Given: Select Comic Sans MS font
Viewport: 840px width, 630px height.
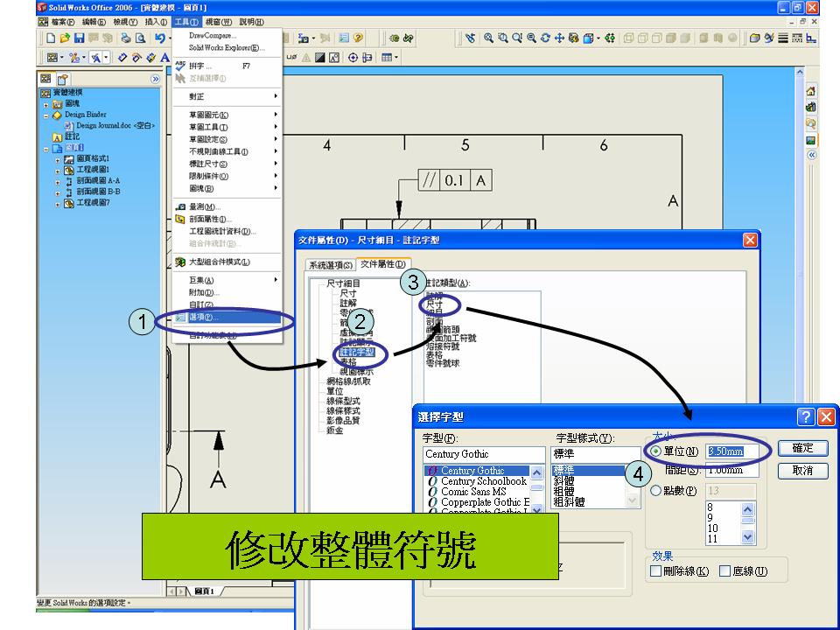Looking at the screenshot, I should click(x=473, y=491).
